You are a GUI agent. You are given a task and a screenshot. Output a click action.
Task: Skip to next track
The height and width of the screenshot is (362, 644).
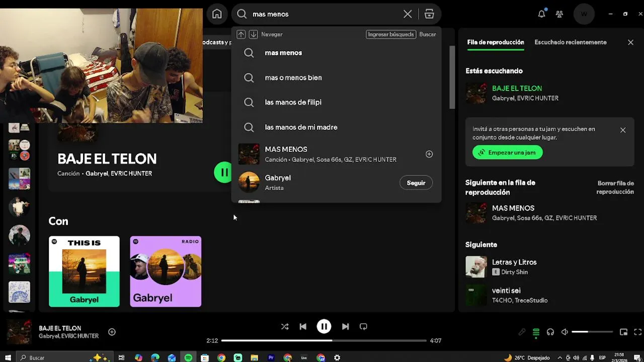345,326
